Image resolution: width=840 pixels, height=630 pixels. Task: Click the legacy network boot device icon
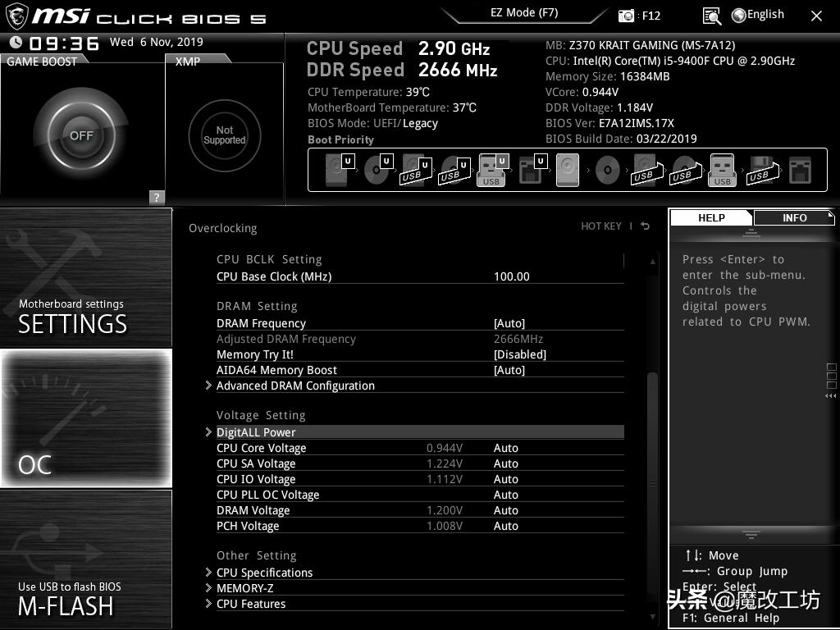(x=801, y=170)
